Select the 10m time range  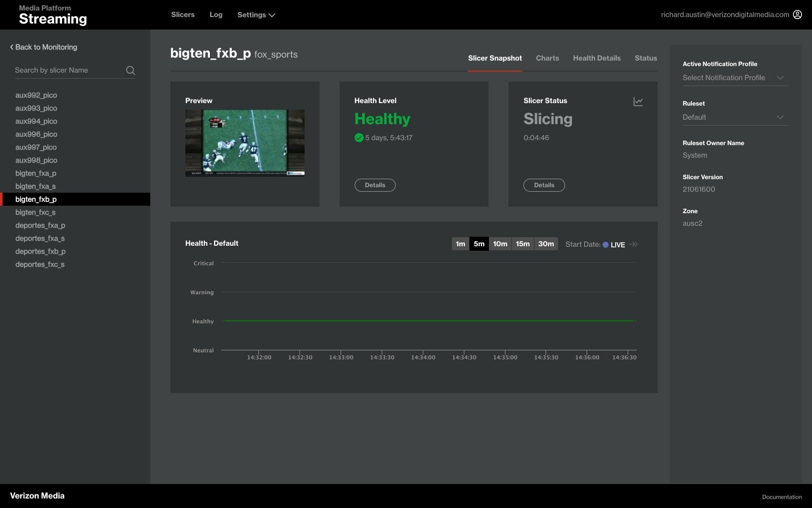500,244
